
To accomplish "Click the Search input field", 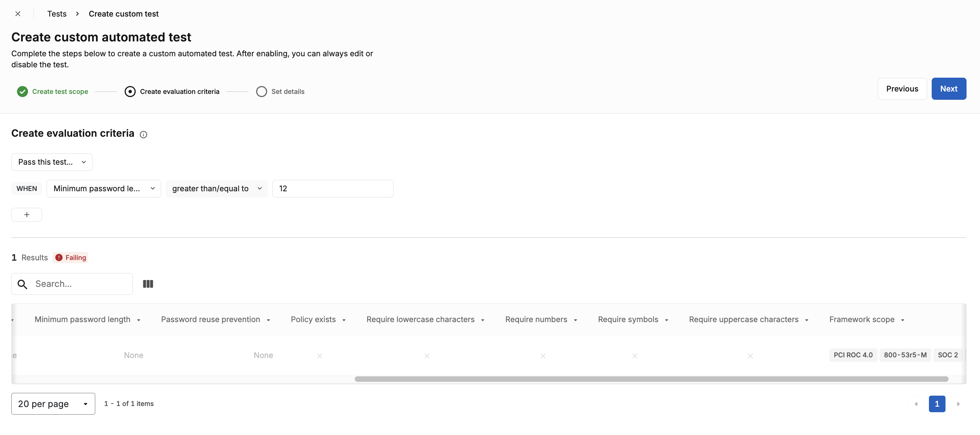I will pyautogui.click(x=72, y=284).
